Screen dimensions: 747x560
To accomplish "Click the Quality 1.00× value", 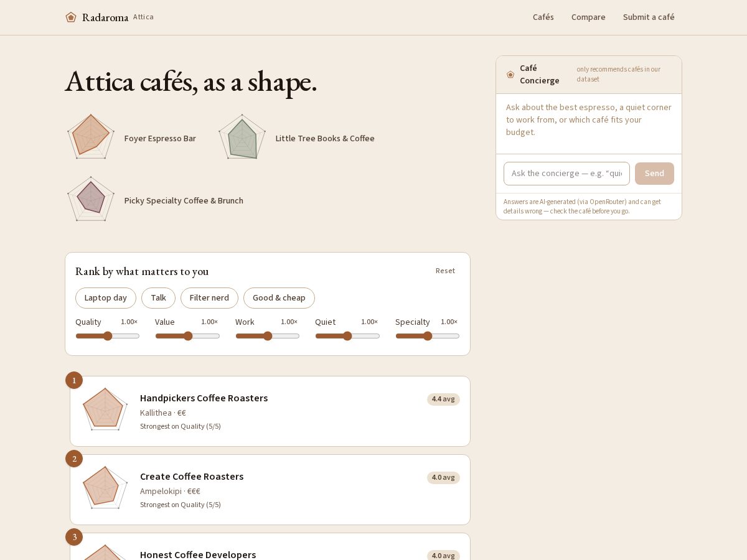I will click(x=129, y=322).
